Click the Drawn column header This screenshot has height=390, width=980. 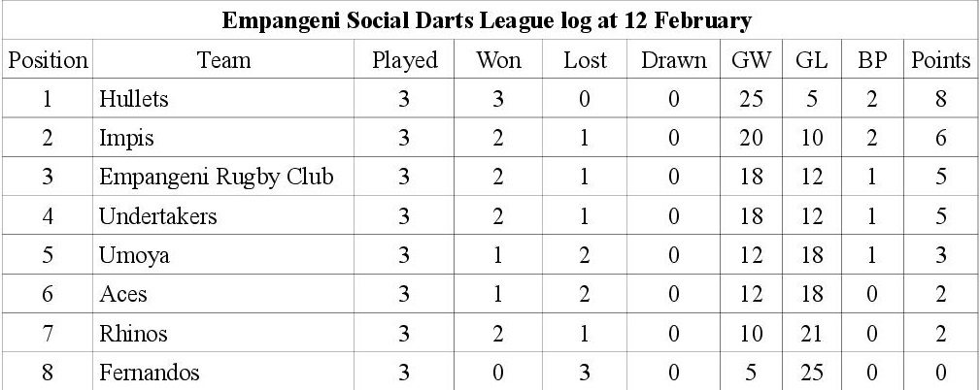(x=673, y=60)
